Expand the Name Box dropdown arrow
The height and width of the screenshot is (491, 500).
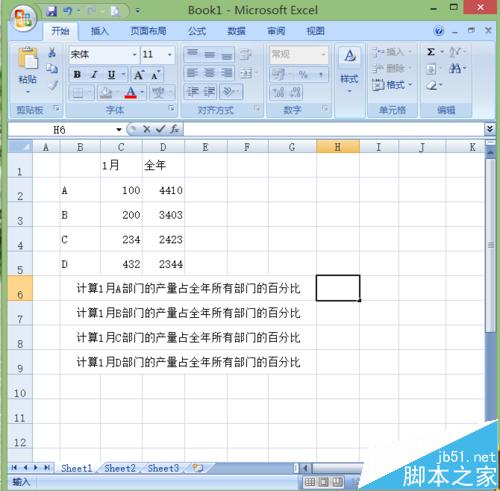(x=119, y=129)
